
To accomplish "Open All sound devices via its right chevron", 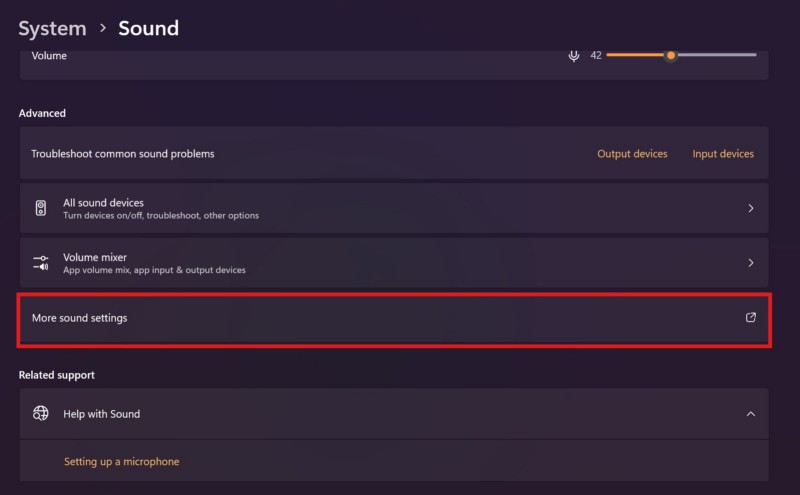I will tap(751, 208).
